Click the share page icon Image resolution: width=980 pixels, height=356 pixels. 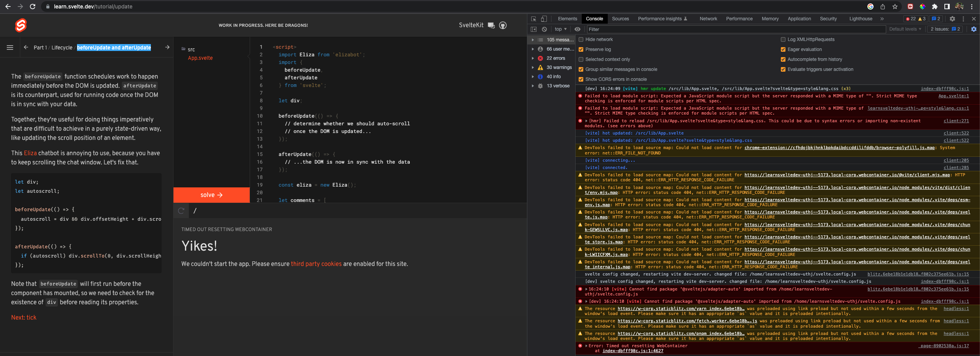point(883,7)
